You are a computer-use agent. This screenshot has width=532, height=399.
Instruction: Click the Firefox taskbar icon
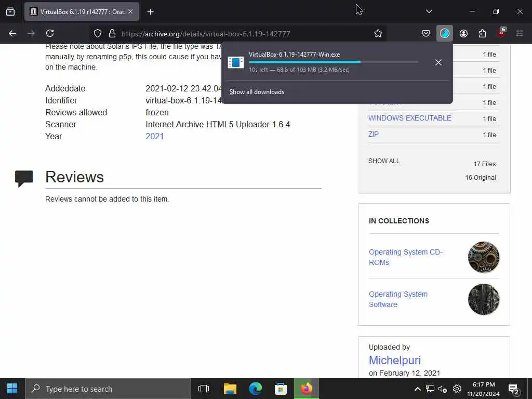click(x=307, y=389)
